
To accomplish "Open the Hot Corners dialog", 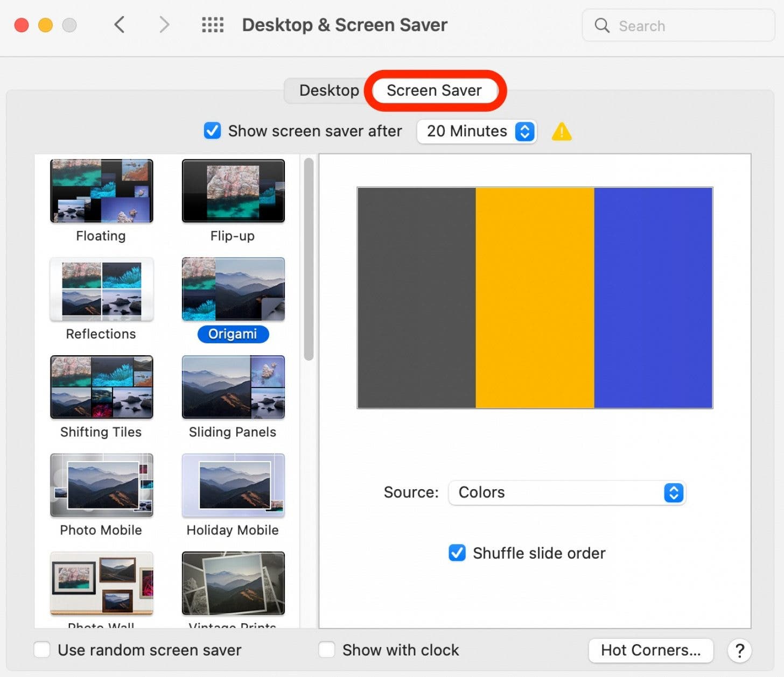I will (x=650, y=650).
